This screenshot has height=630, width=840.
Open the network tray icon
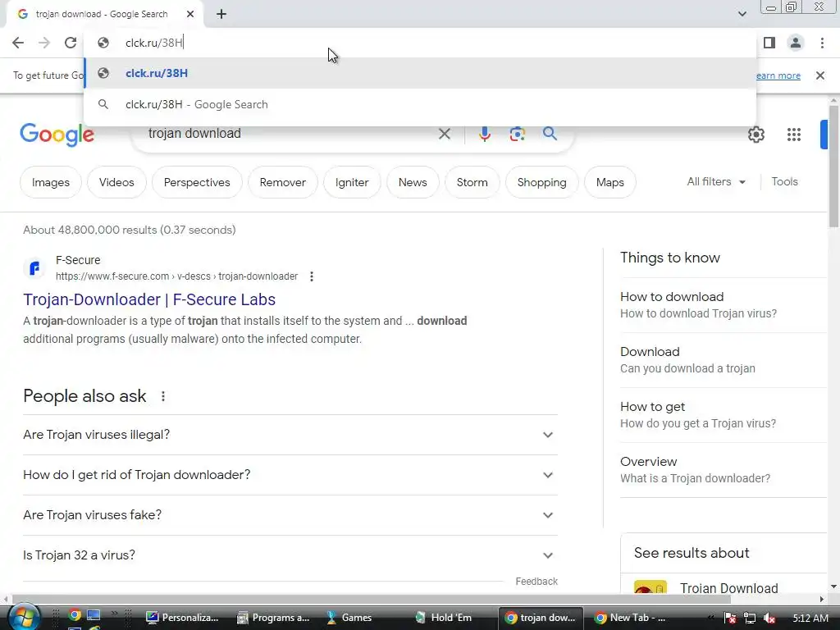click(x=750, y=619)
